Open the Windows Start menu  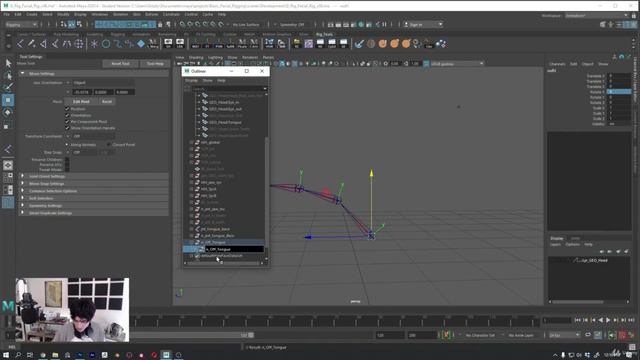pyautogui.click(x=6, y=355)
